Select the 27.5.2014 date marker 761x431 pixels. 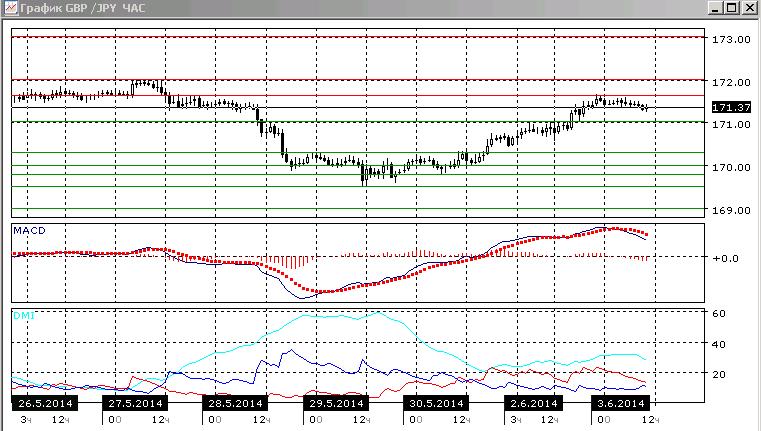[x=135, y=403]
